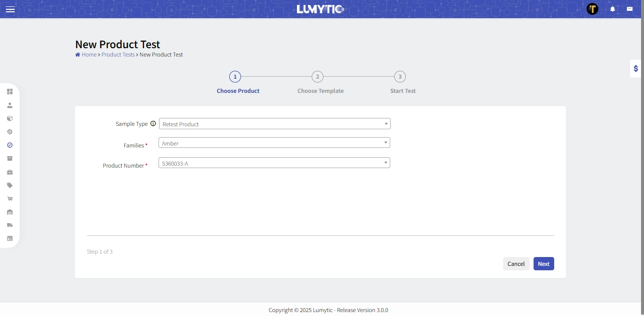Click the price tag icon in sidebar
Screen dimensions: 644x316
(10, 185)
